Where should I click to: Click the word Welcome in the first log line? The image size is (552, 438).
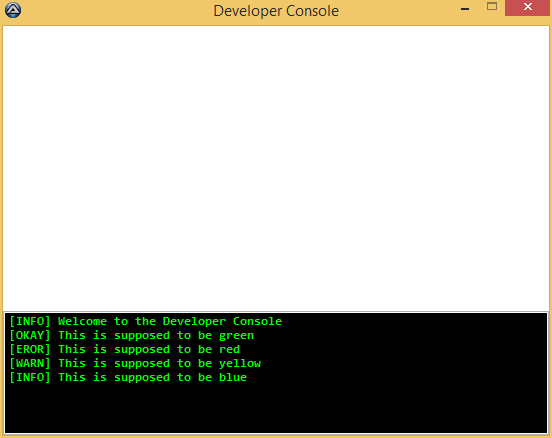pos(82,321)
